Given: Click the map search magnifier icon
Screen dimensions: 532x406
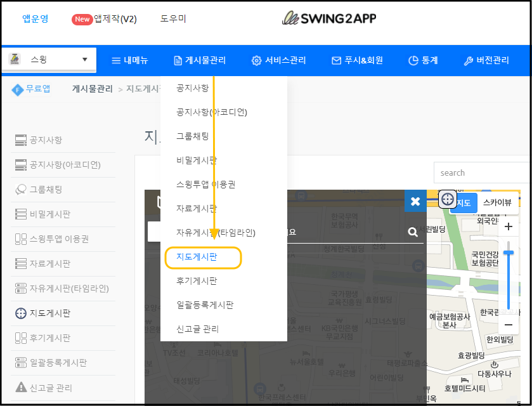Looking at the screenshot, I should coord(413,232).
